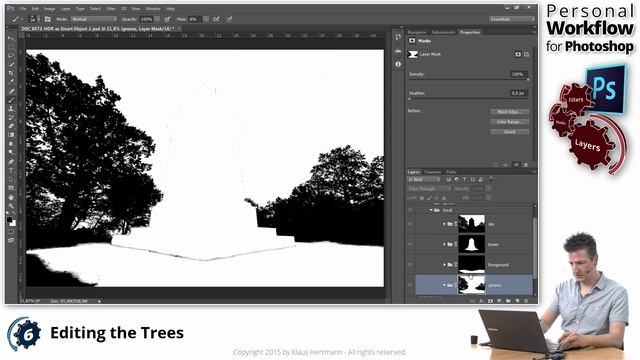
Task: Select the pixel mask button in Properties
Action: [x=518, y=54]
